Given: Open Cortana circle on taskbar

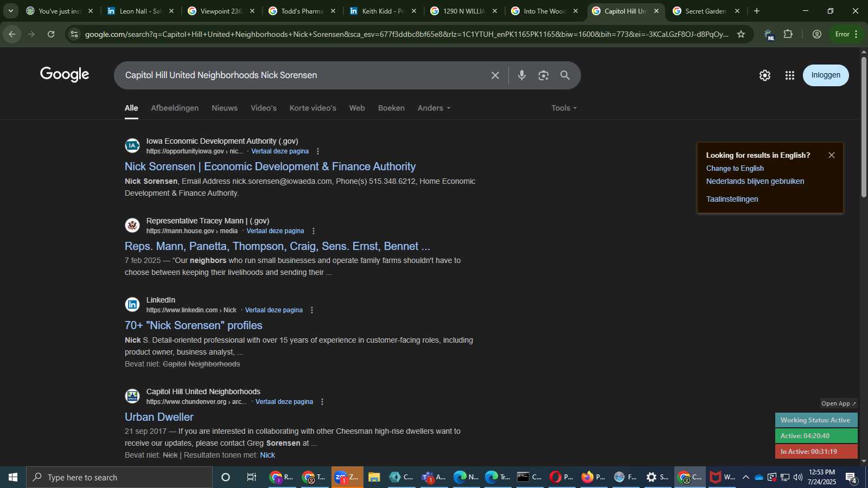Looking at the screenshot, I should tap(226, 477).
